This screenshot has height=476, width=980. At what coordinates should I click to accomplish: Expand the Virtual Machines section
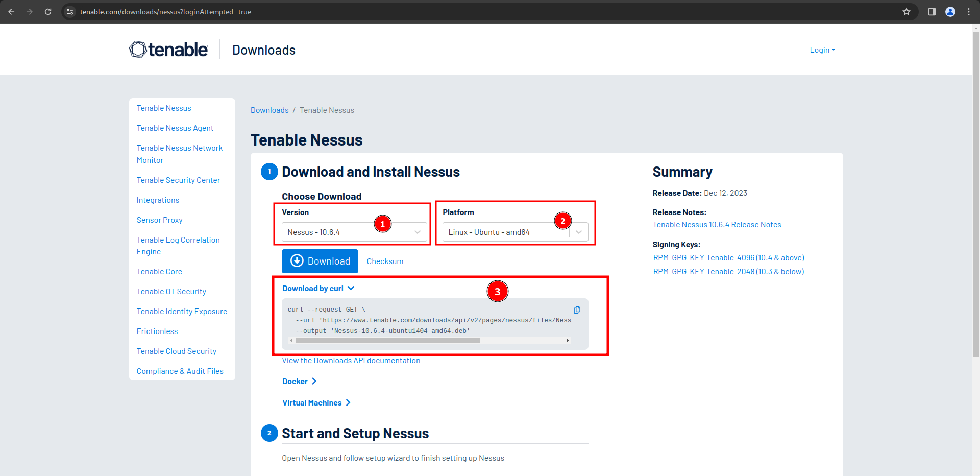[316, 403]
